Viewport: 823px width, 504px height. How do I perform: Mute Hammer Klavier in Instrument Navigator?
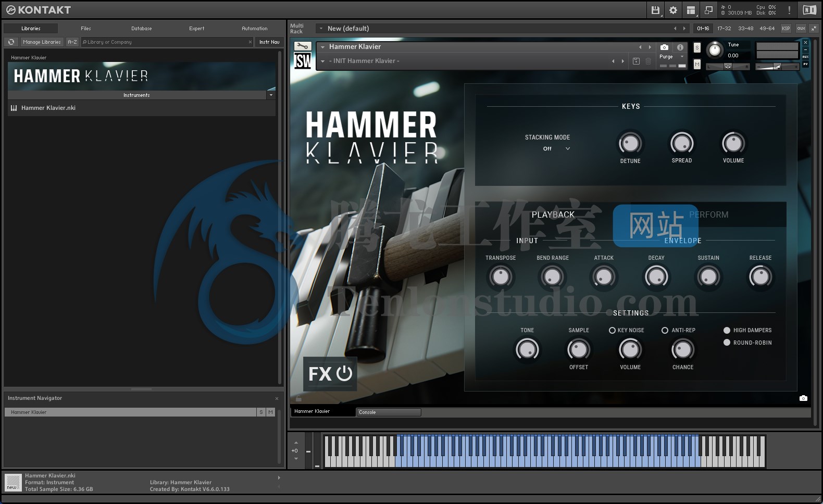click(x=270, y=412)
